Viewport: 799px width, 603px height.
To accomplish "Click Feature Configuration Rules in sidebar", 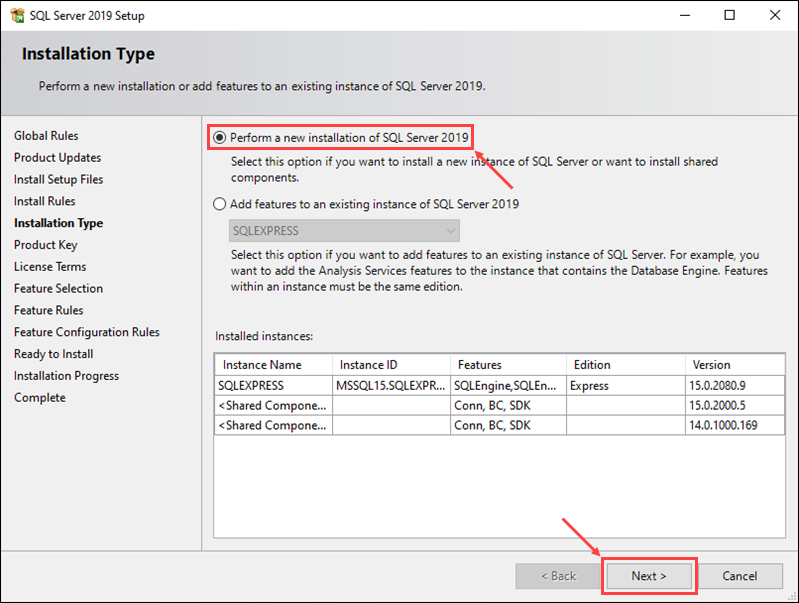I will (x=87, y=332).
